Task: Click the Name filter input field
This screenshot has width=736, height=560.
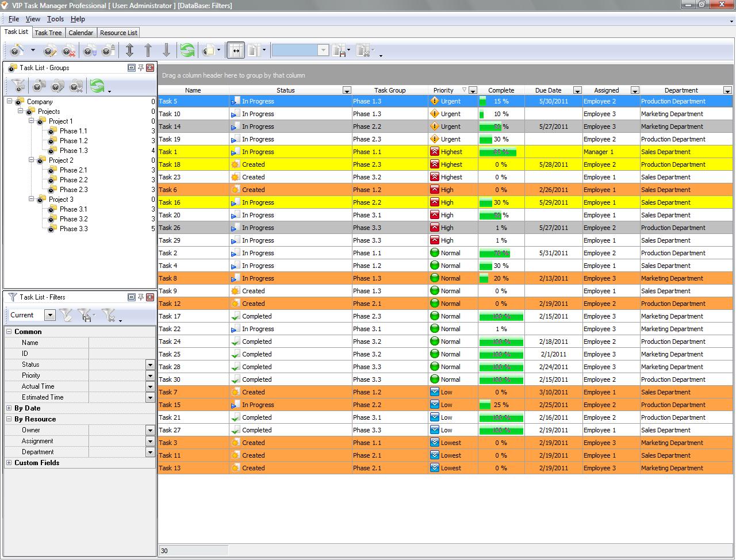Action: 121,343
